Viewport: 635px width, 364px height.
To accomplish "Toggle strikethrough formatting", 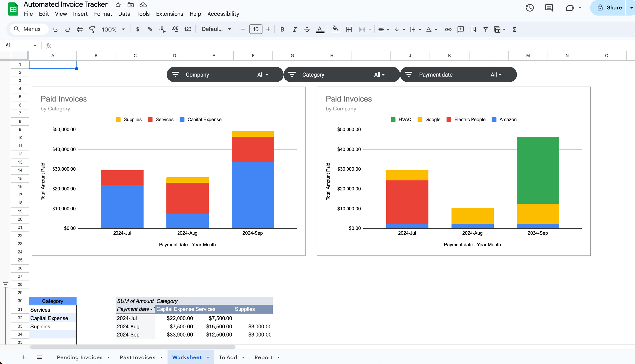I will (x=307, y=29).
